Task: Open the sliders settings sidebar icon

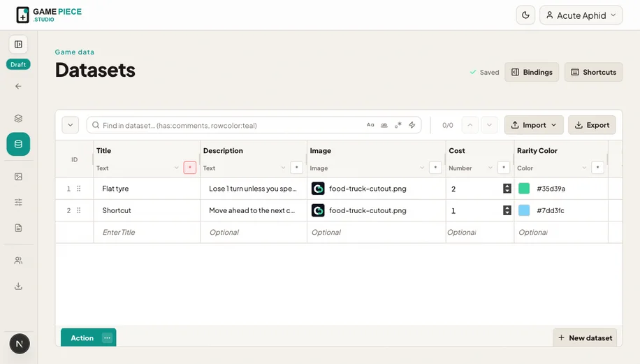Action: click(x=18, y=203)
